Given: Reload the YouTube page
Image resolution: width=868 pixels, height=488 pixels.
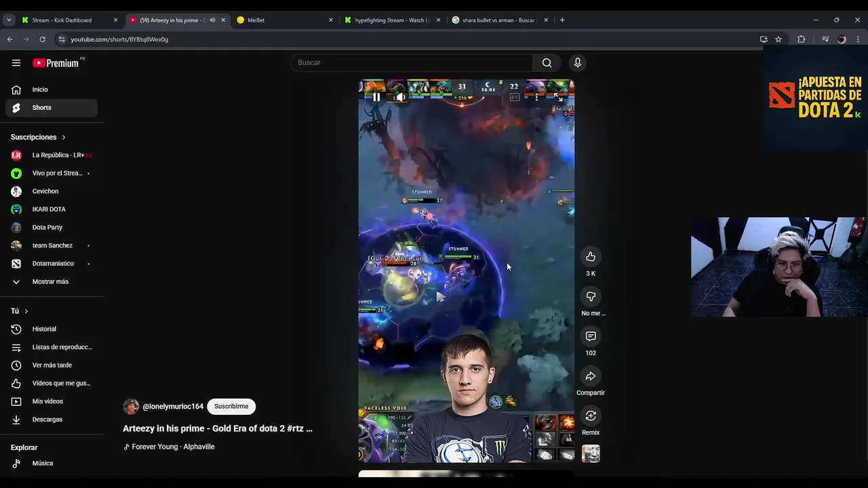Looking at the screenshot, I should coord(43,39).
